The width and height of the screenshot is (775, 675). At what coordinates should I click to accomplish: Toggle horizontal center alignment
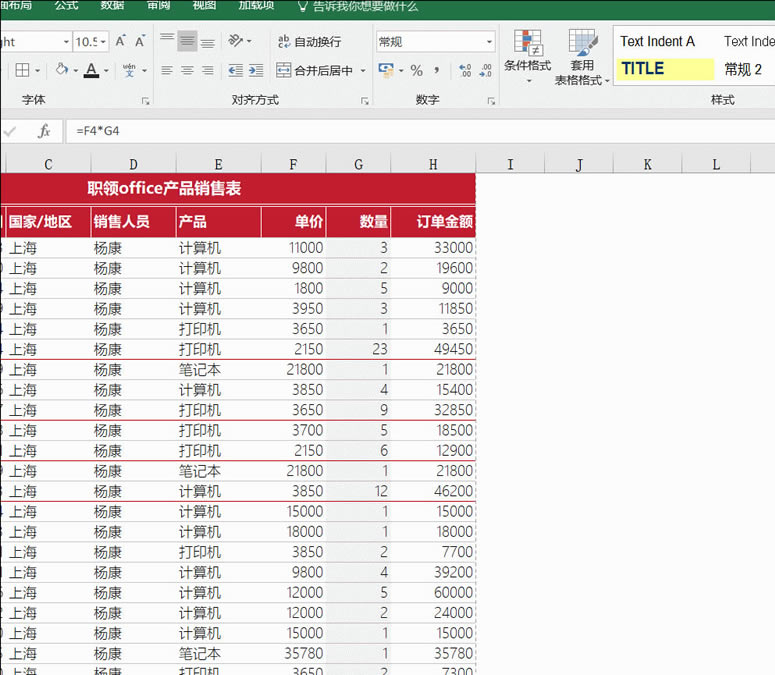187,71
